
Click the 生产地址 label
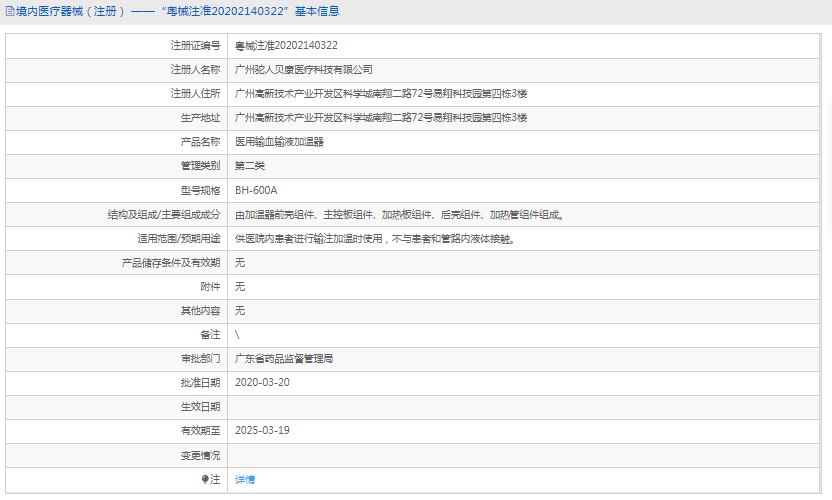200,118
